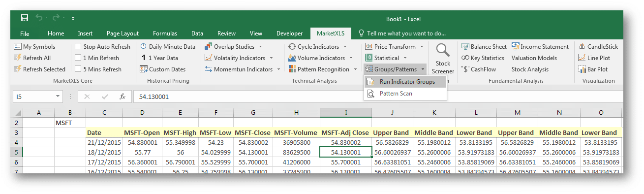This screenshot has width=644, height=194.
Task: Choose Pattern Scan menu item
Action: point(405,94)
